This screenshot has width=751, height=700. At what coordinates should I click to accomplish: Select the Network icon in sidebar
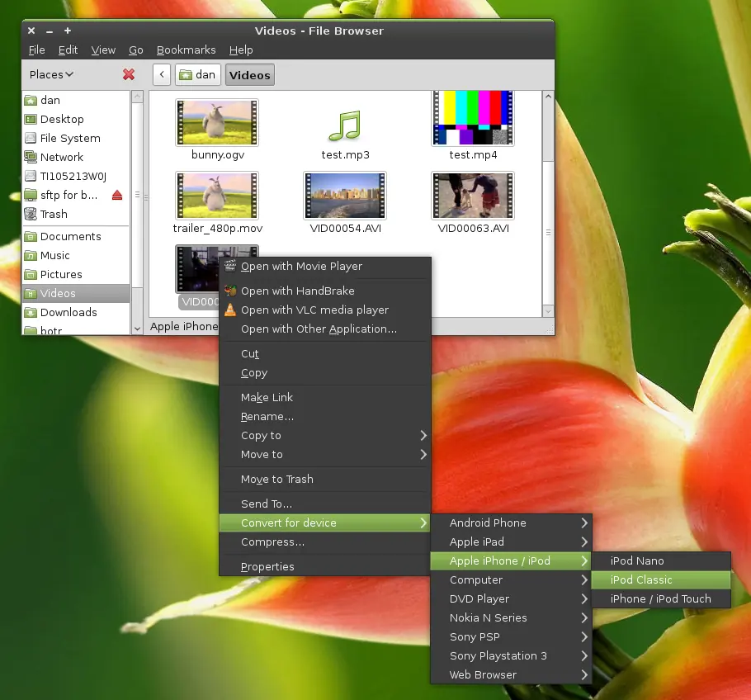[31, 157]
